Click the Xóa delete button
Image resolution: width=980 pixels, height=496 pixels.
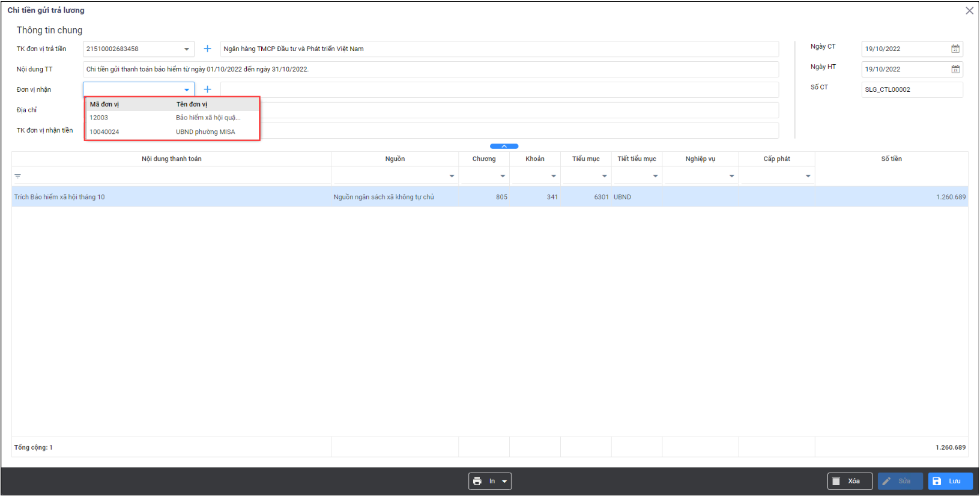point(850,481)
